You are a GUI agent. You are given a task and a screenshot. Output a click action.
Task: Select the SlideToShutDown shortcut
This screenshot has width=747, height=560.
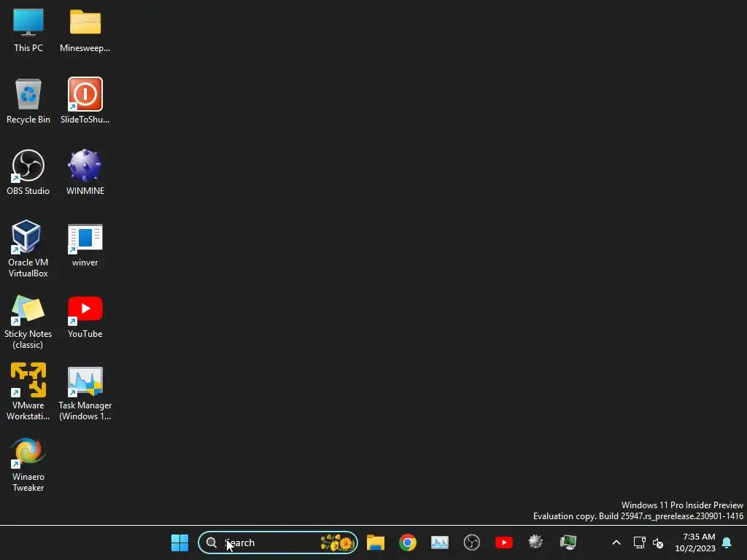click(85, 101)
